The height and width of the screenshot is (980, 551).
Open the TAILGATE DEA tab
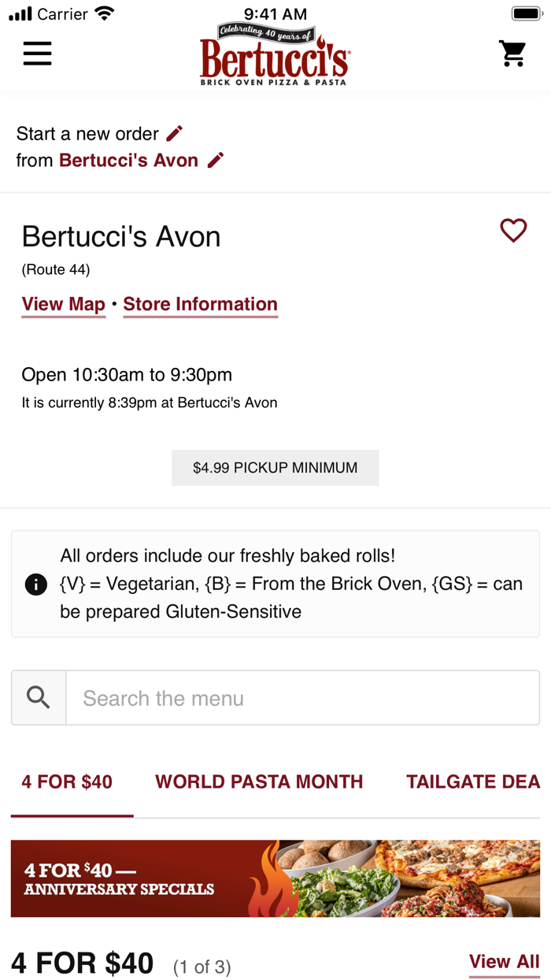coord(472,781)
